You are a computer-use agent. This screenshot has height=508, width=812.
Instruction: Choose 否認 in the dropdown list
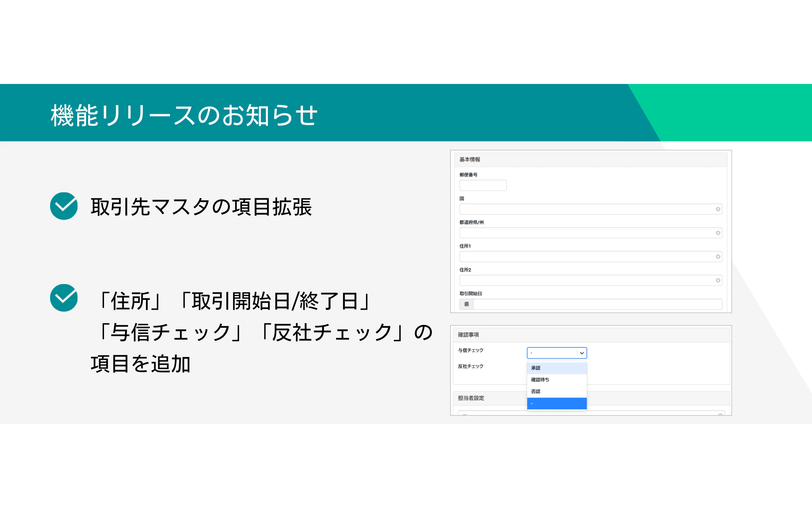[x=556, y=391]
